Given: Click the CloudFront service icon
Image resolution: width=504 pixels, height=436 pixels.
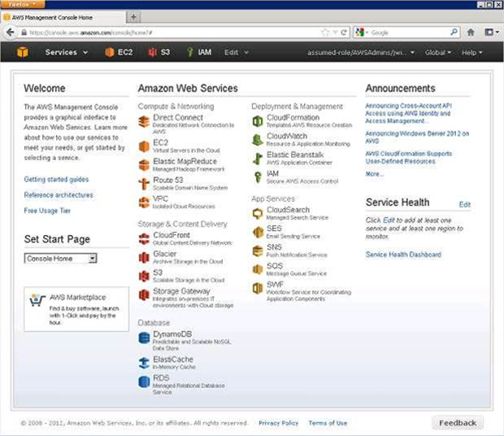Looking at the screenshot, I should (x=144, y=239).
